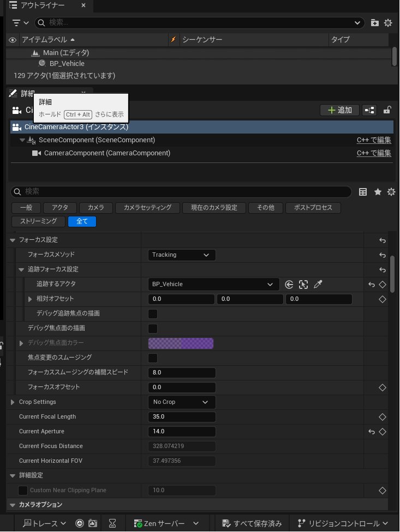Use selected actor arrow icon for tracking
400x532 pixels.
289,285
